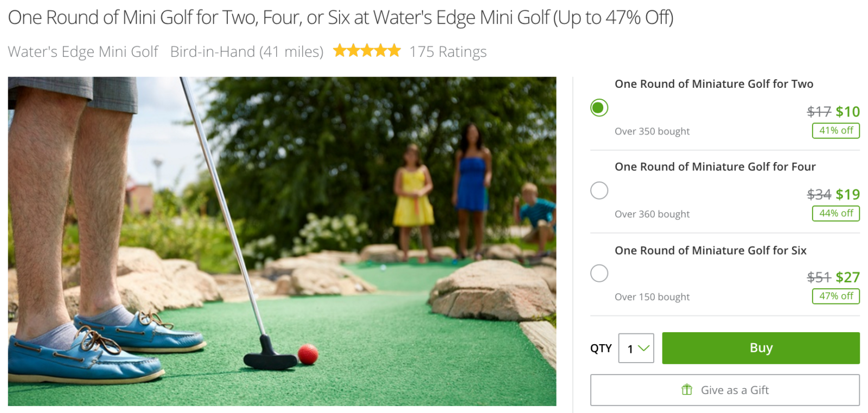This screenshot has height=413, width=868.
Task: Click the 47% off badge
Action: [836, 296]
